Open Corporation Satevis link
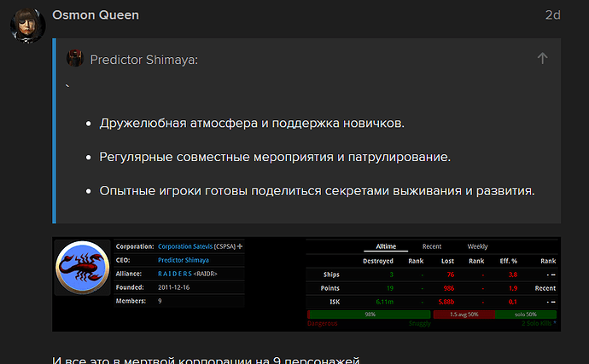 click(185, 246)
